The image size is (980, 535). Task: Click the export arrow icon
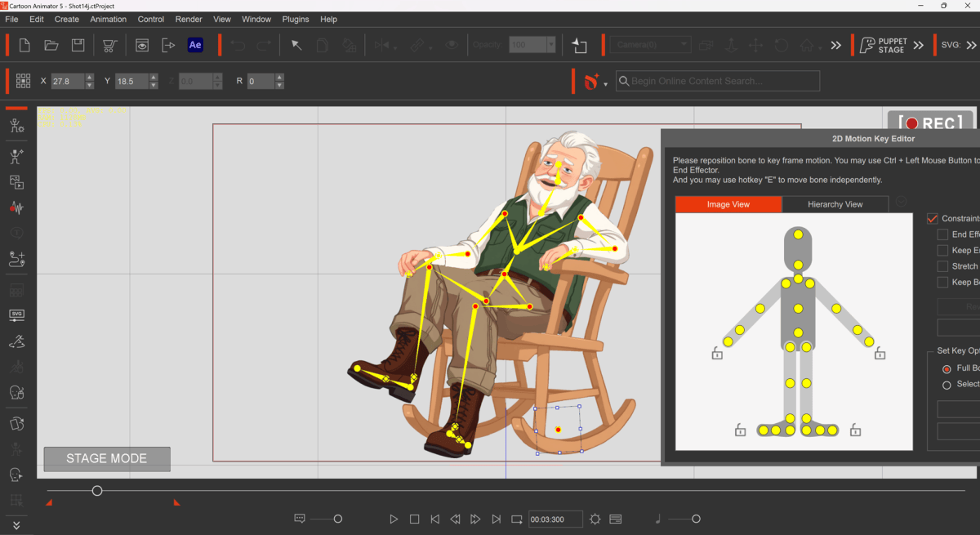click(x=169, y=45)
